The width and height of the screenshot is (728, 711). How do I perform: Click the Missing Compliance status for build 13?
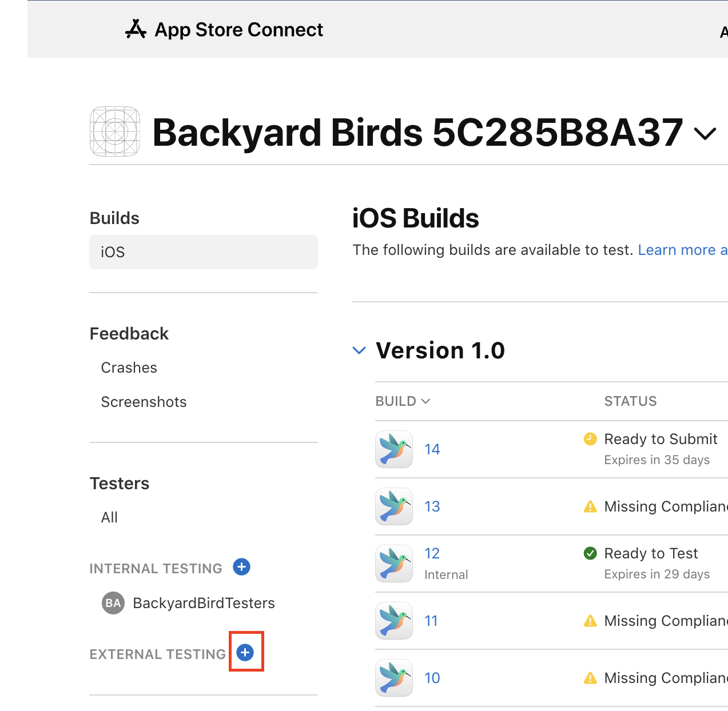[x=666, y=506]
